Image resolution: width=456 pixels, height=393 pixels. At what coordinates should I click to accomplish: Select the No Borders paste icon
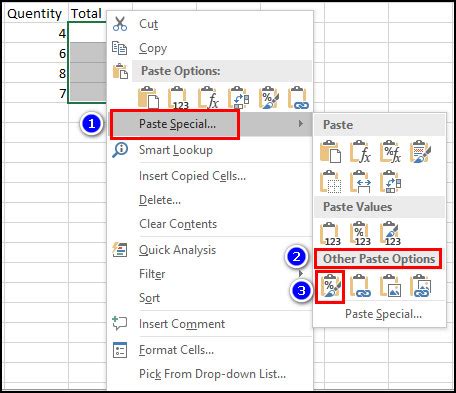pos(330,182)
